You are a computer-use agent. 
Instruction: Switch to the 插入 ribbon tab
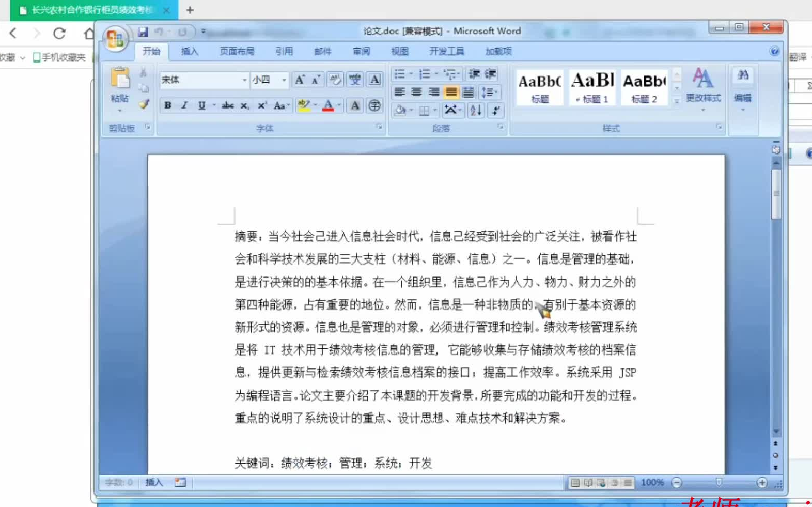pyautogui.click(x=190, y=51)
